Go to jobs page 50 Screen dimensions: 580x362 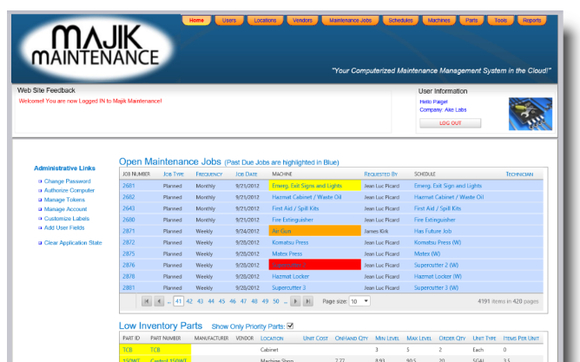pyautogui.click(x=276, y=301)
